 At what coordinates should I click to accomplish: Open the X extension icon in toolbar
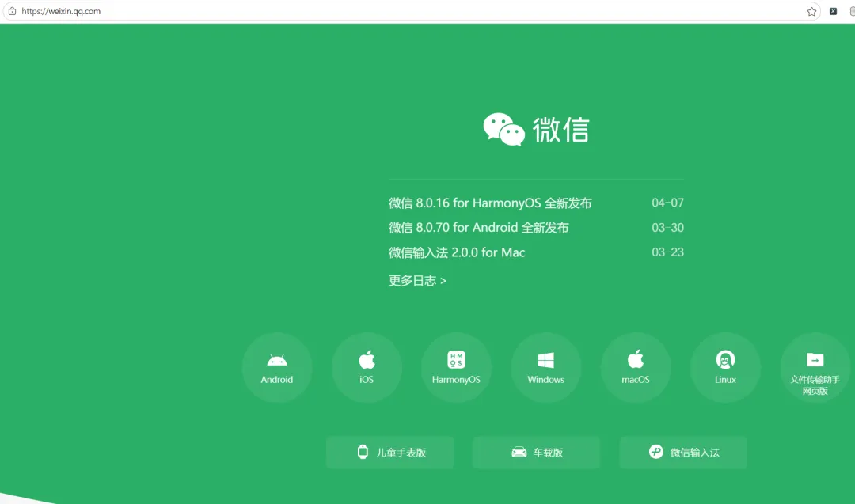[833, 11]
